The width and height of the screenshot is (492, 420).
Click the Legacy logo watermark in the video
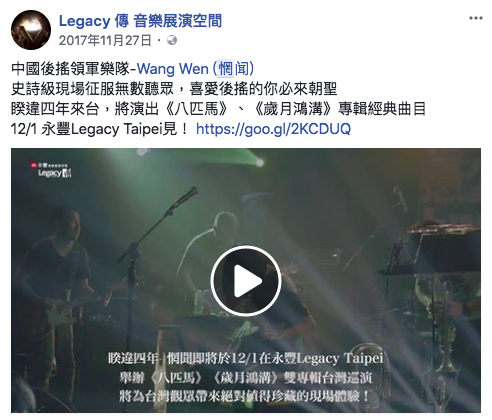pos(50,170)
